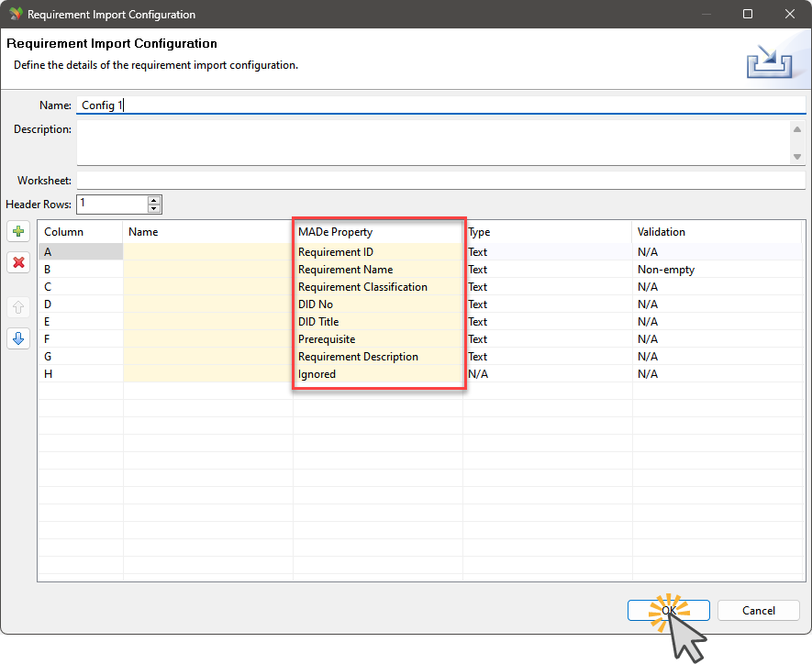Edit the Name field containing Config 1
This screenshot has height=664, width=812.
[x=275, y=105]
